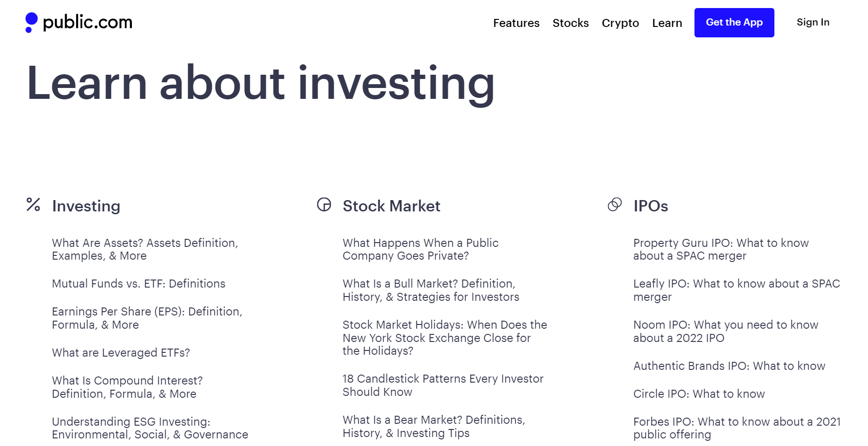Select the Understanding ESG Investing article
The image size is (868, 446).
[x=150, y=428]
